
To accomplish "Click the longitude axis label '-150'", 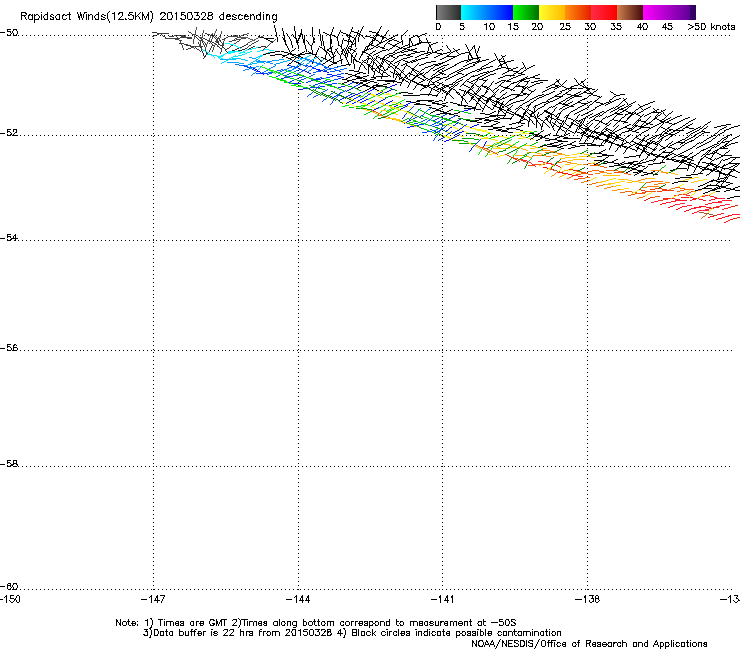I will coord(10,599).
